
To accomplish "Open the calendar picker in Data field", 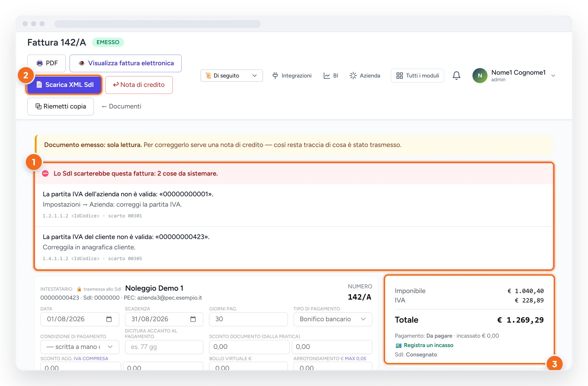I will click(x=109, y=319).
